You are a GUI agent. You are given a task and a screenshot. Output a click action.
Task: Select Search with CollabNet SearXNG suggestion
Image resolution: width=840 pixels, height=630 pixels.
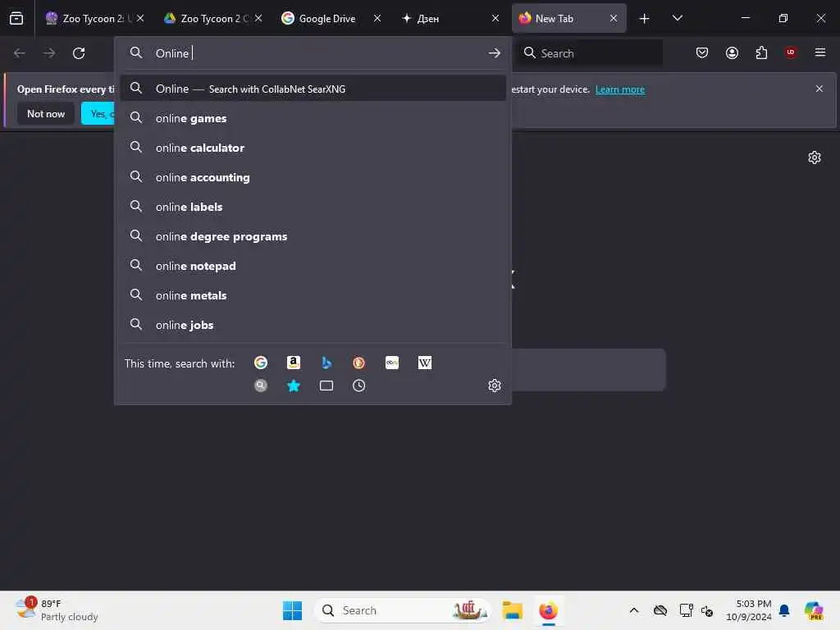coord(313,89)
